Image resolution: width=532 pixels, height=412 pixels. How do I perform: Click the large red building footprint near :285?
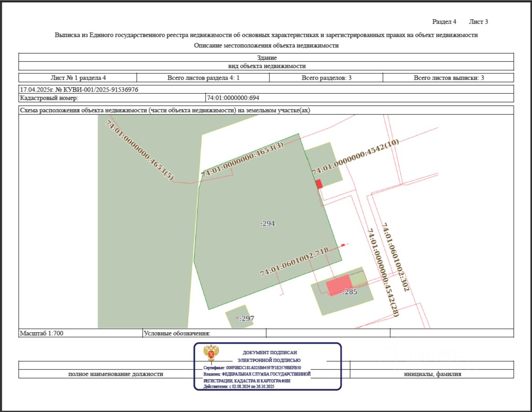[339, 285]
